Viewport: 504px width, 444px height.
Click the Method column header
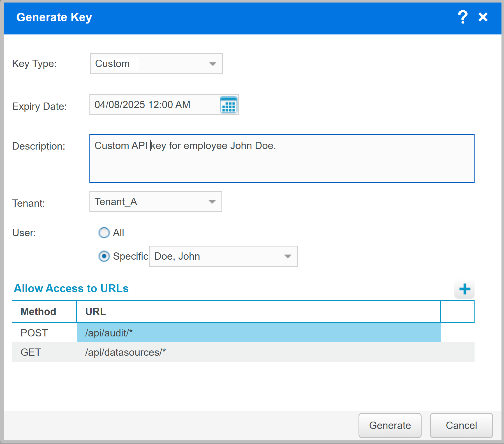coord(44,312)
